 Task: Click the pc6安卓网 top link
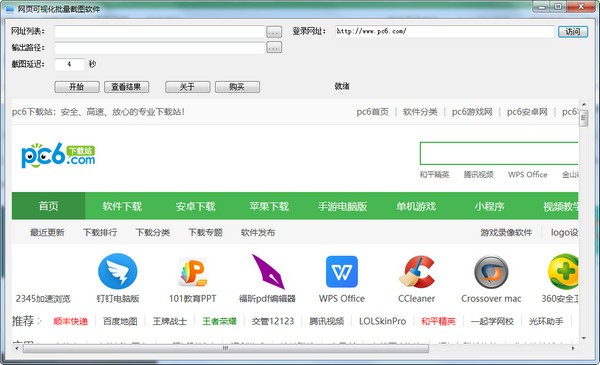(527, 112)
